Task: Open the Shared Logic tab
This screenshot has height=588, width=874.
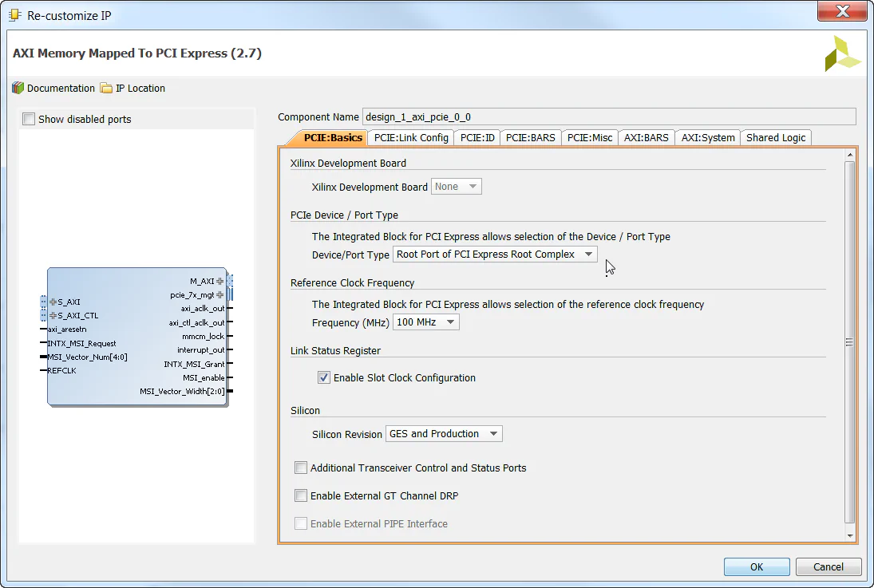Action: (x=775, y=137)
